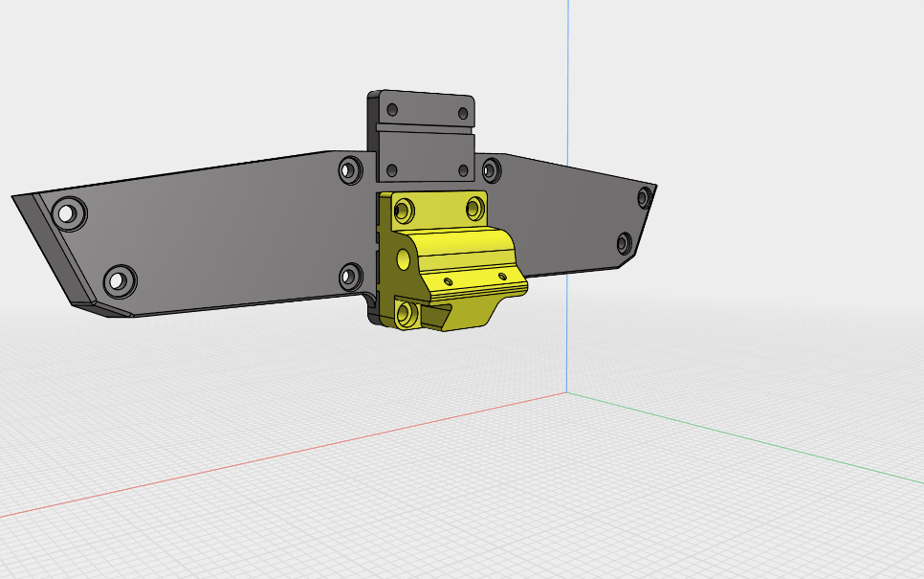
Task: Select the red axis line on grid
Action: (x=287, y=455)
